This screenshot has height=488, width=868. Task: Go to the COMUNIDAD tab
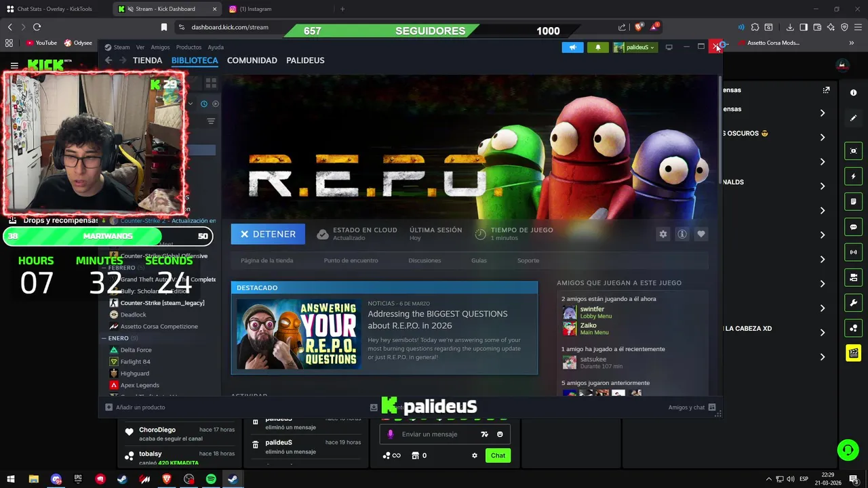(x=252, y=60)
